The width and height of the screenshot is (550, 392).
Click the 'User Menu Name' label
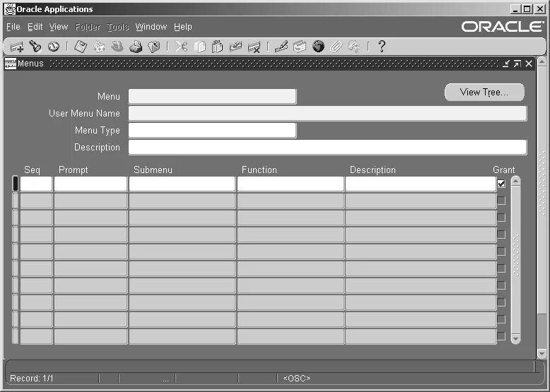84,114
